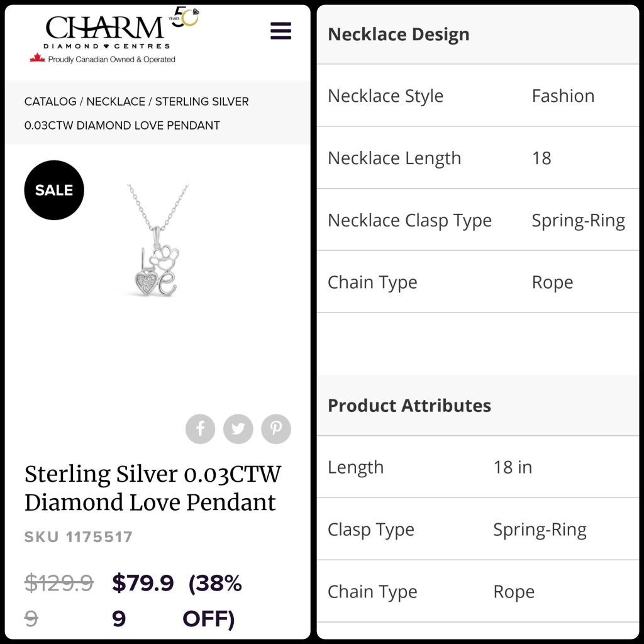Collapse the Product Attributes section header
The height and width of the screenshot is (644, 644).
pyautogui.click(x=409, y=405)
